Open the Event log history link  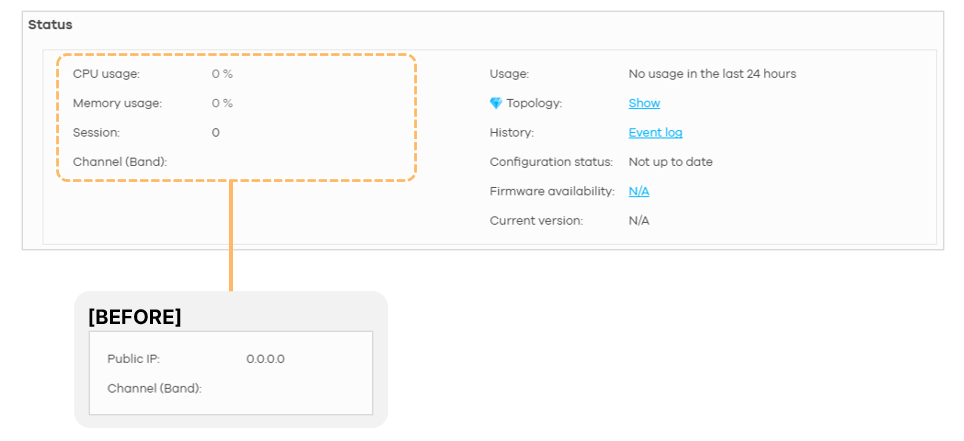[655, 133]
